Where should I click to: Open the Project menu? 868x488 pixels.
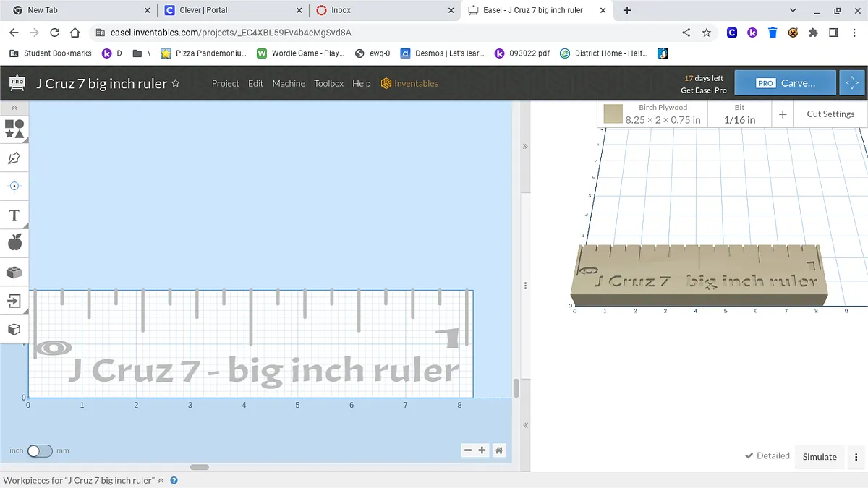[225, 84]
